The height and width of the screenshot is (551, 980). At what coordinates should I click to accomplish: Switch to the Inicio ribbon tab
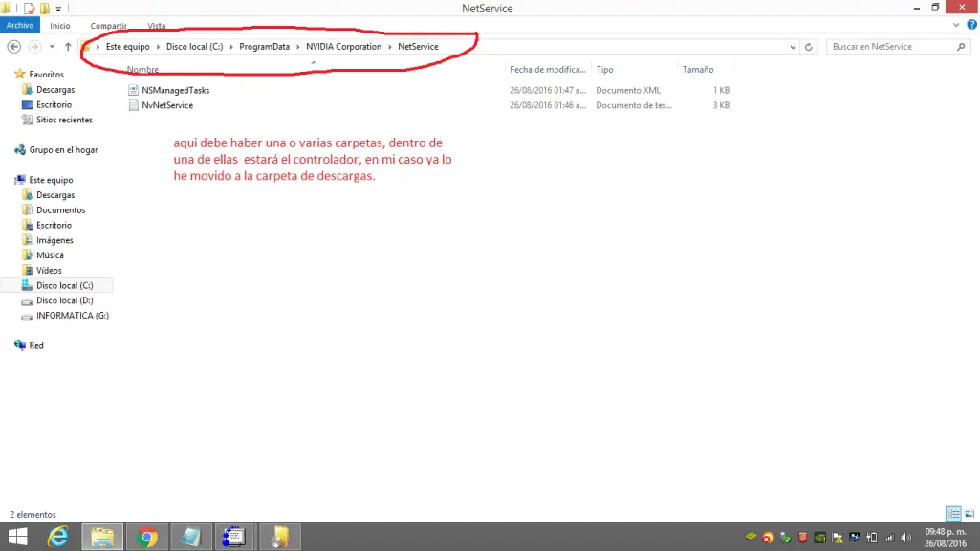tap(60, 26)
